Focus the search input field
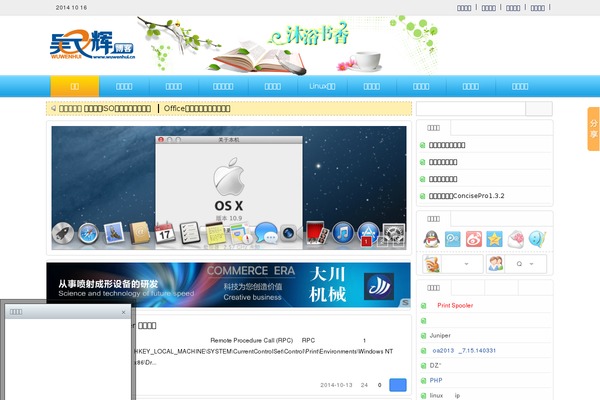The image size is (600, 400). point(471,109)
